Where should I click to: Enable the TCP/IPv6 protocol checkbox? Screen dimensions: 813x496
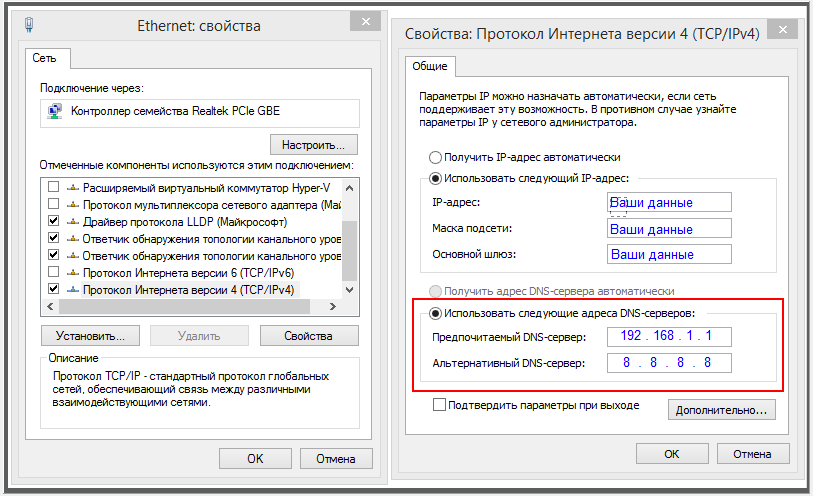[x=53, y=271]
